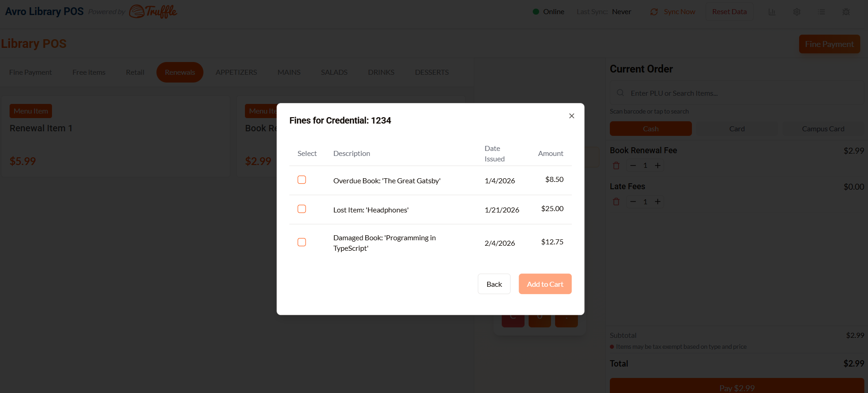
Task: Check the Lost Item 'Headphones' fine
Action: point(301,209)
